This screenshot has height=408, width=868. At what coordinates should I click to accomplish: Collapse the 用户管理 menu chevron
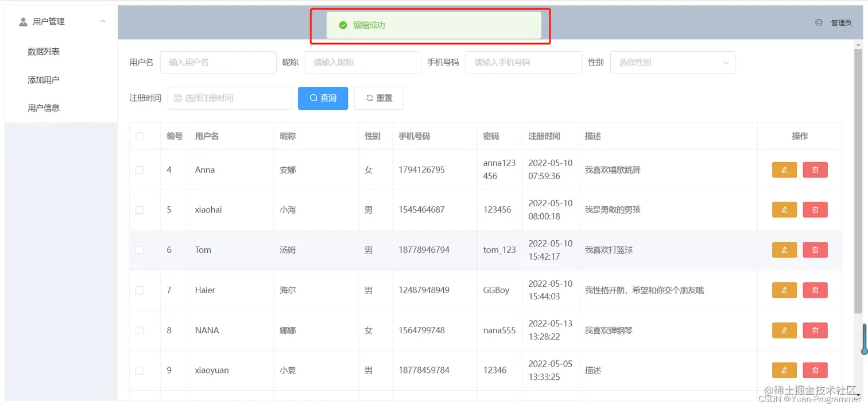point(103,22)
